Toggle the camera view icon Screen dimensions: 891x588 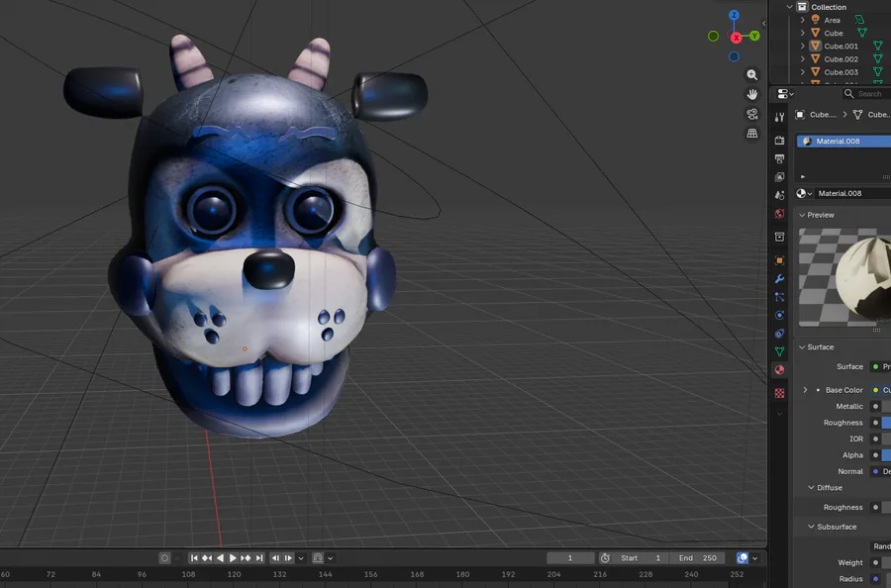coord(751,114)
